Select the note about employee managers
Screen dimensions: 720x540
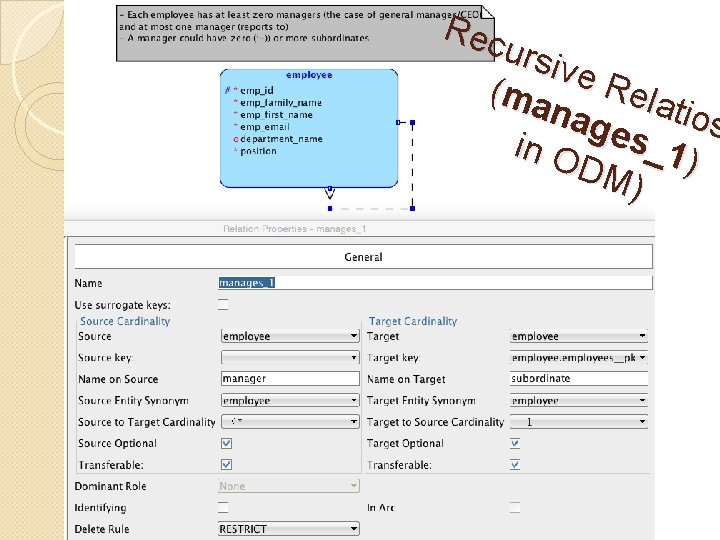[x=305, y=33]
